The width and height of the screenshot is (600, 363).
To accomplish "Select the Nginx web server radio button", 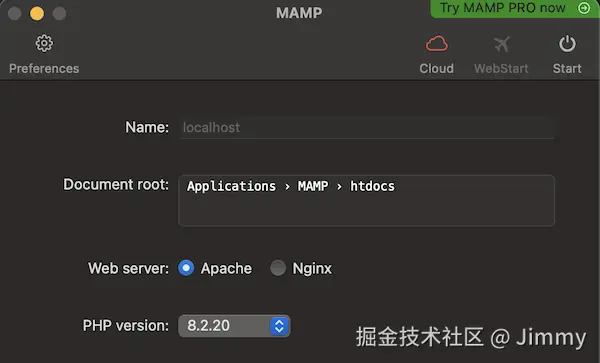I will click(278, 268).
